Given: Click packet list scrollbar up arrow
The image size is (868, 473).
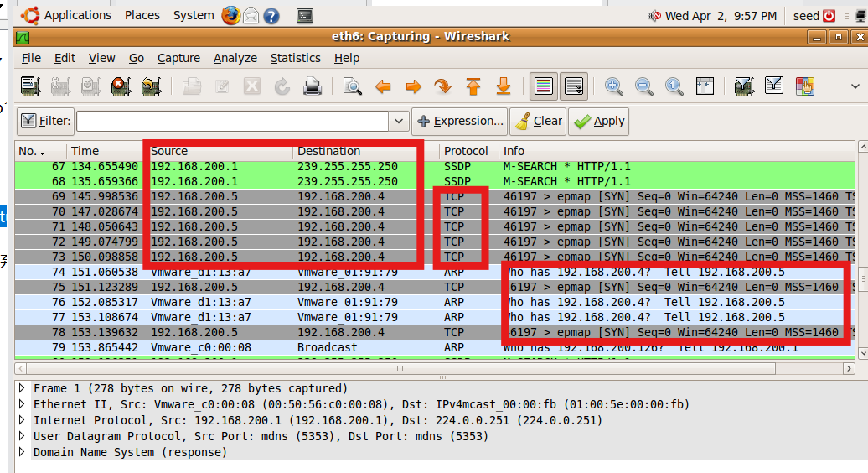Looking at the screenshot, I should [x=862, y=148].
